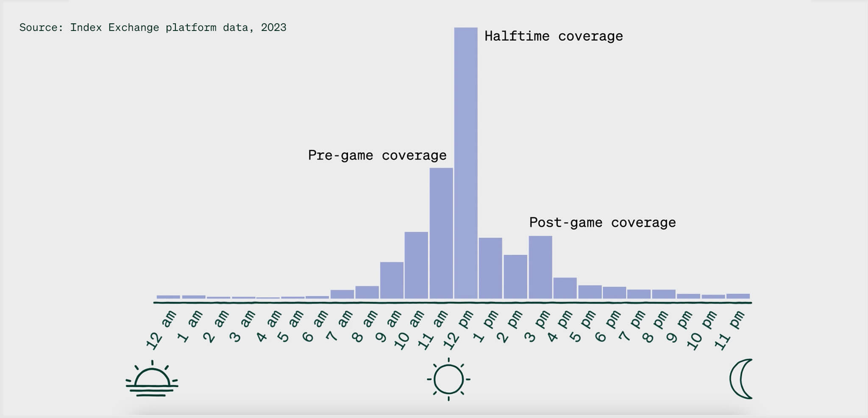Click the 10 am bar
Screen dimensions: 868x418
pos(416,265)
